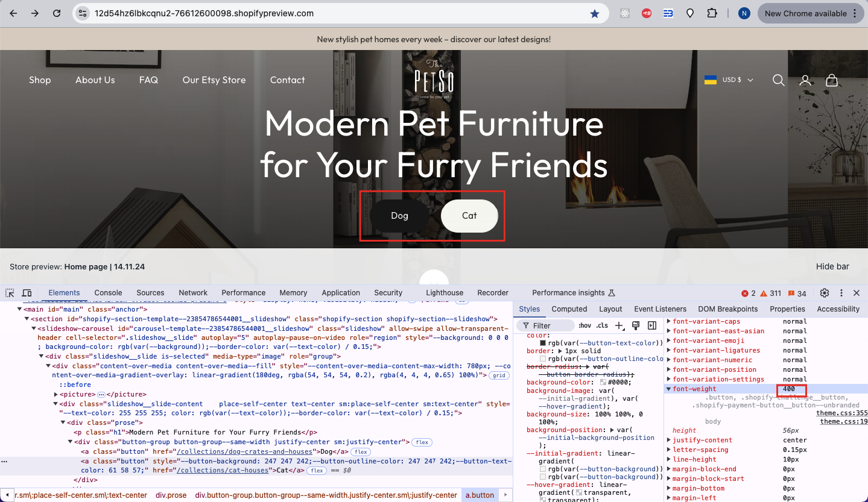Screen dimensions: 868x502
Task: Open DevTools settings gear
Action: [825, 293]
